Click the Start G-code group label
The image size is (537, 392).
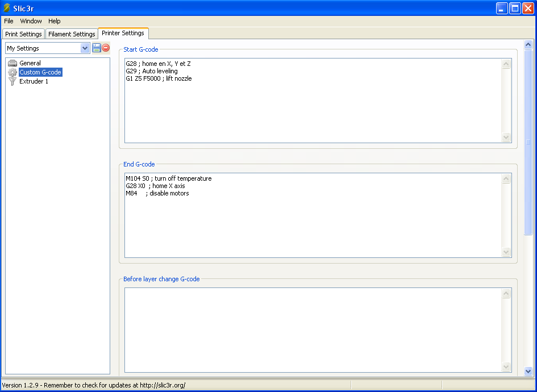point(141,49)
